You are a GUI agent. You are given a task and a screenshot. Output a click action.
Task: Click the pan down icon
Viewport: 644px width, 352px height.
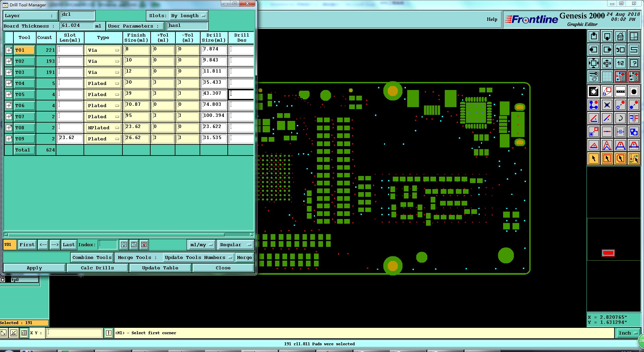(x=607, y=36)
